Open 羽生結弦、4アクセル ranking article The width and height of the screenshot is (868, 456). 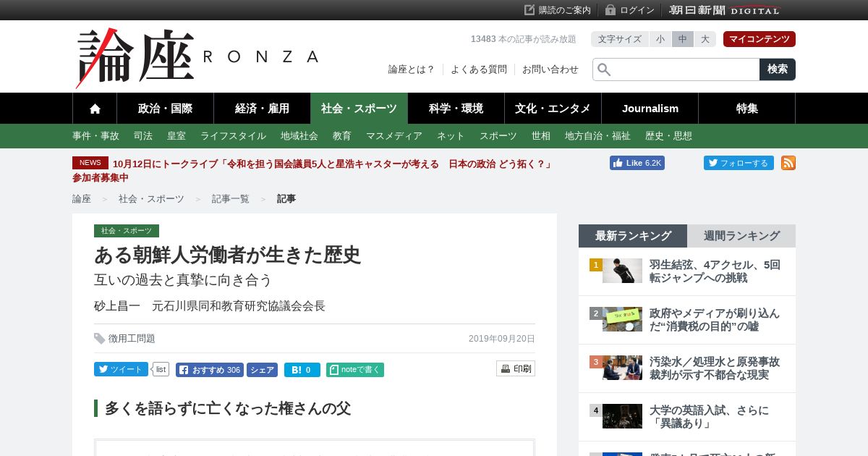(x=715, y=271)
